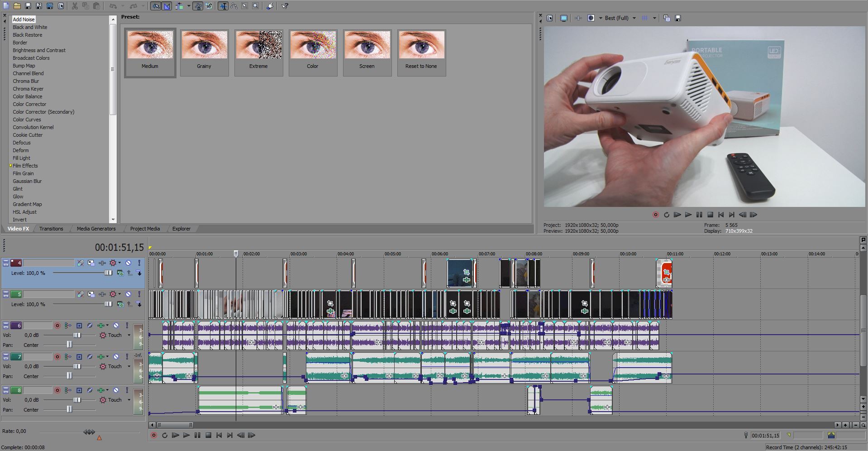Switch to the Transitions tab

pos(51,229)
